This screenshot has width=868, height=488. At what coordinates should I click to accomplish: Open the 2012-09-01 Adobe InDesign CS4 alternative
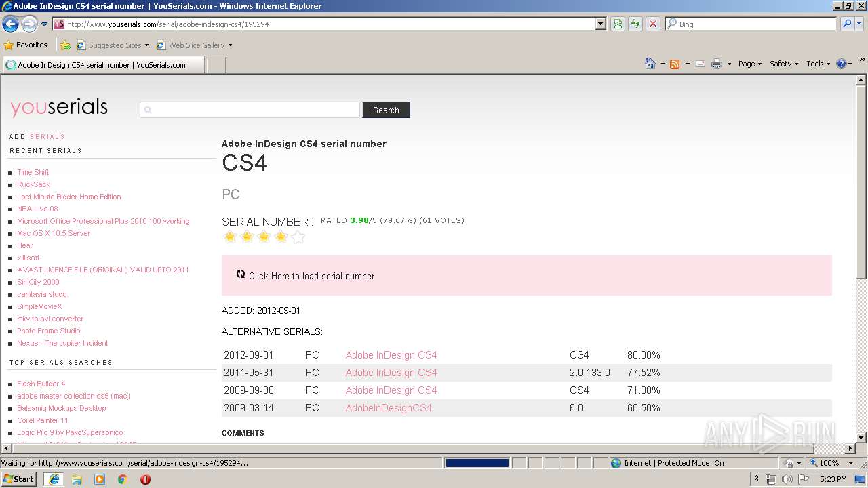click(x=391, y=355)
